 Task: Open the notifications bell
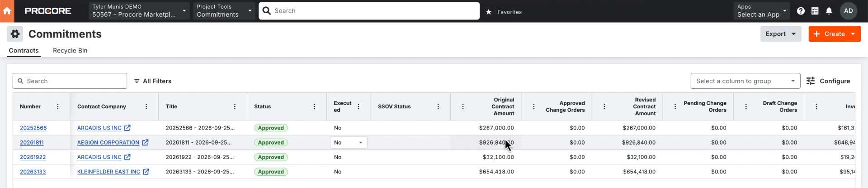coord(829,11)
